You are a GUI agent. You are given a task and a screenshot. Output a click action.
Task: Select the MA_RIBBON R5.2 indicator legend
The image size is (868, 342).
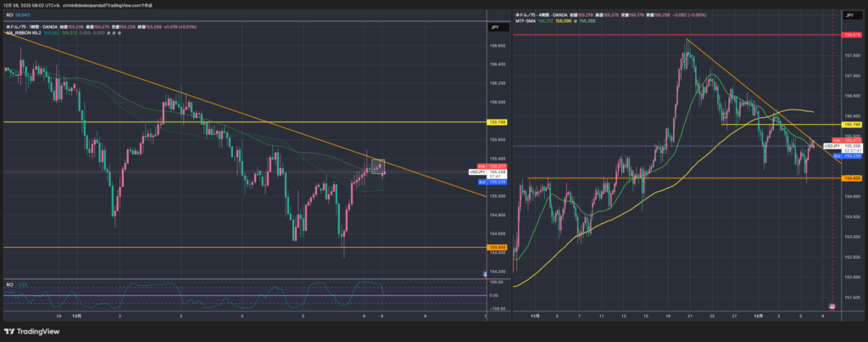tap(24, 33)
